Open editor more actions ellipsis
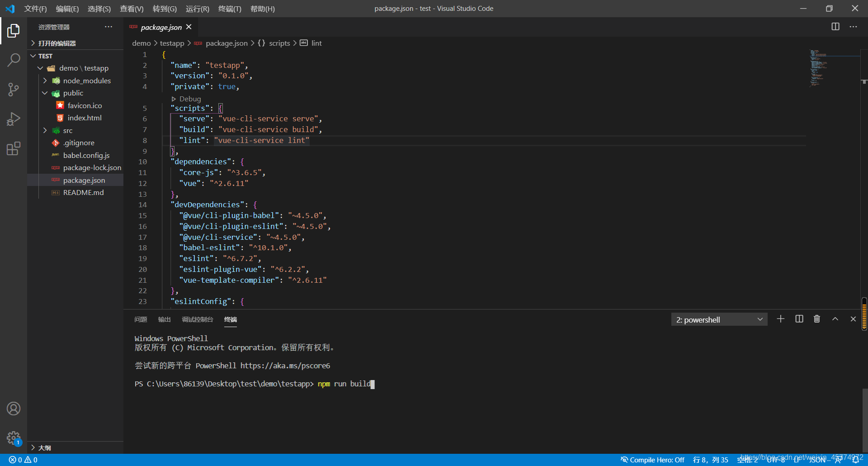Viewport: 868px width, 466px height. pyautogui.click(x=853, y=27)
